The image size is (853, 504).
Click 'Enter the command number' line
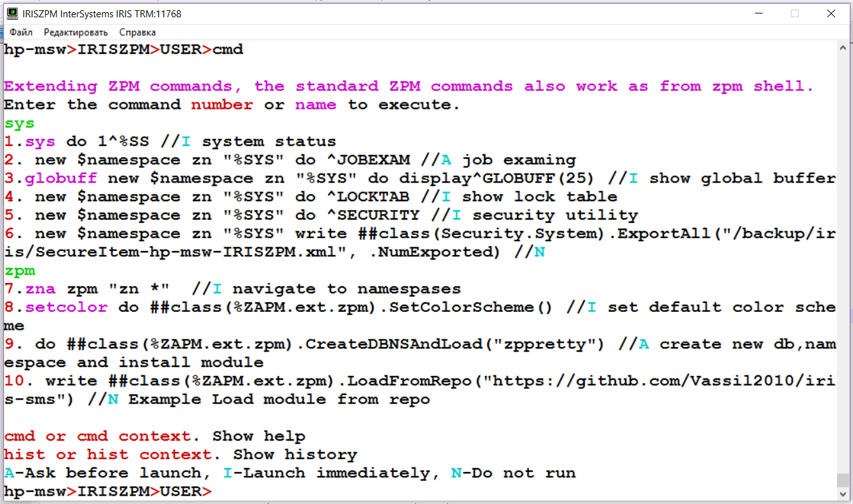tap(232, 105)
